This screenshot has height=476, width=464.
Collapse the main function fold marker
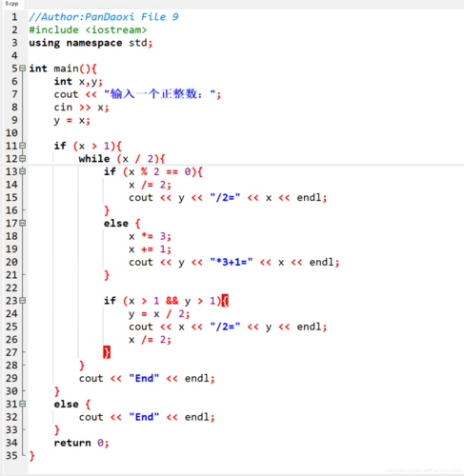tap(22, 69)
